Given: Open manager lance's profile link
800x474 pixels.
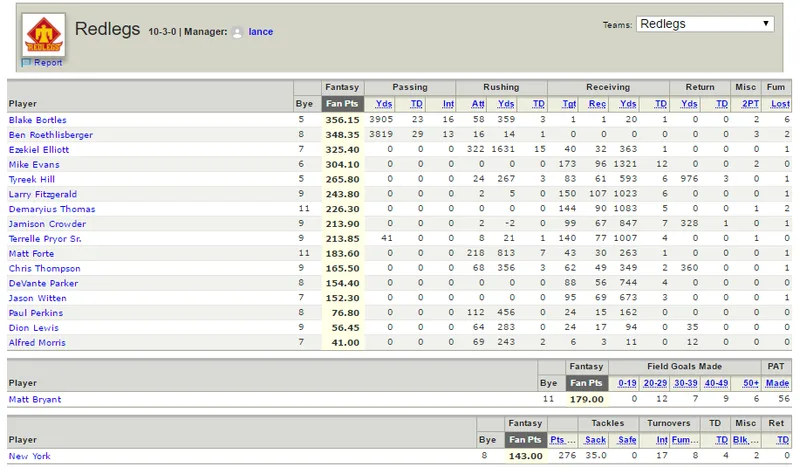Looking at the screenshot, I should pyautogui.click(x=261, y=32).
